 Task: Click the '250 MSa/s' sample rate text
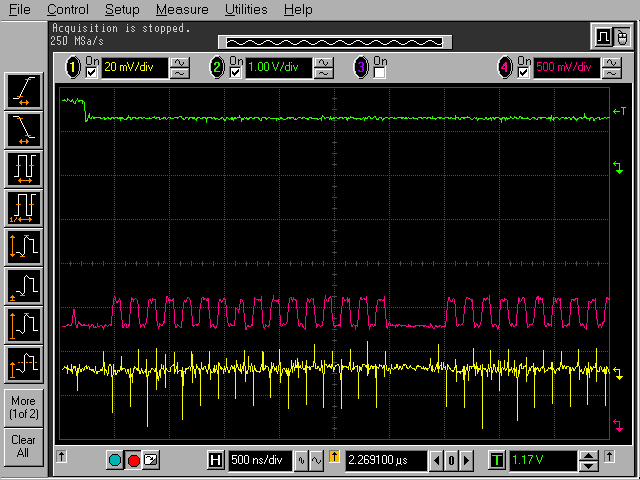click(77, 41)
